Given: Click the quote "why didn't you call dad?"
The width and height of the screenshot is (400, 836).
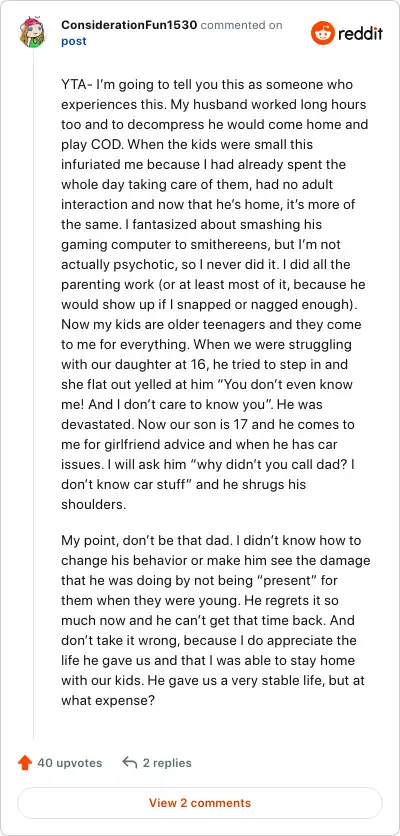Looking at the screenshot, I should point(269,464).
